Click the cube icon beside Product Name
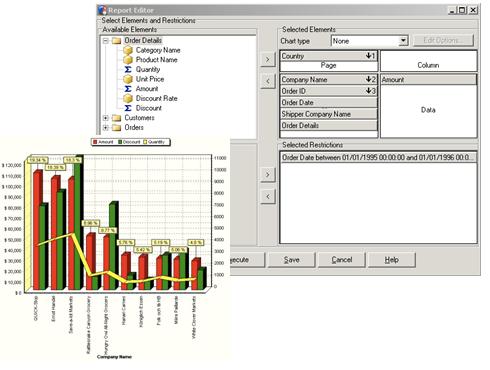 point(128,60)
